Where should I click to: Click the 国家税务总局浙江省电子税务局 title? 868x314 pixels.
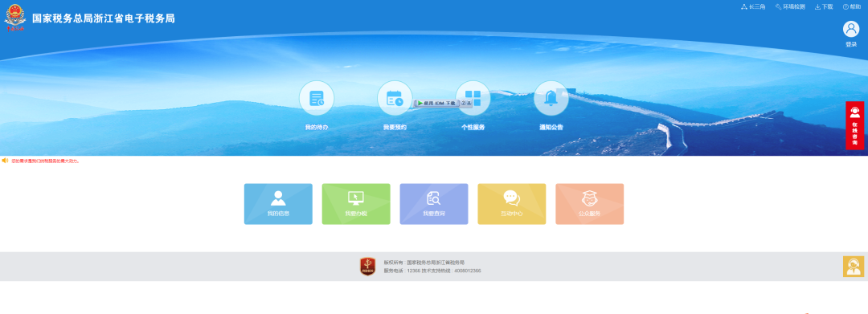click(x=104, y=18)
